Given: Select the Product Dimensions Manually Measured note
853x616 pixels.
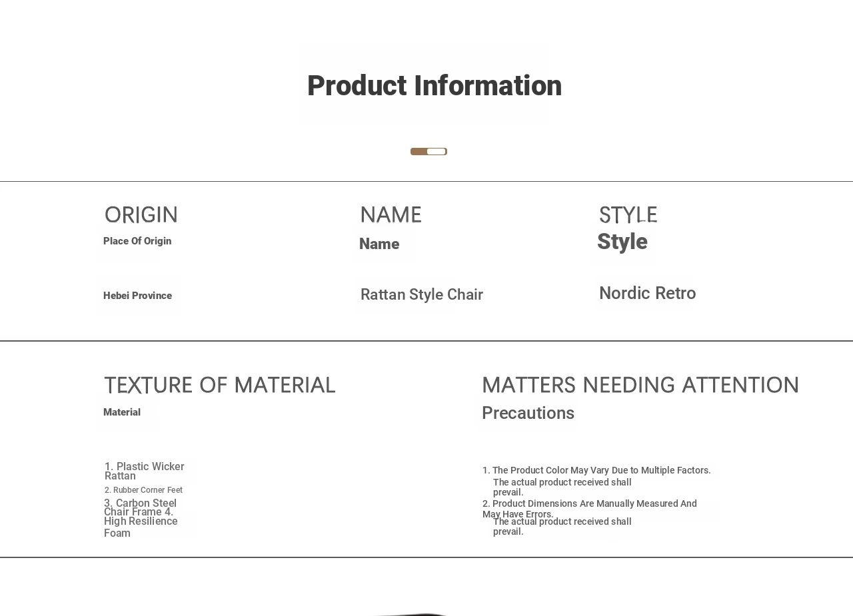Looking at the screenshot, I should (590, 504).
